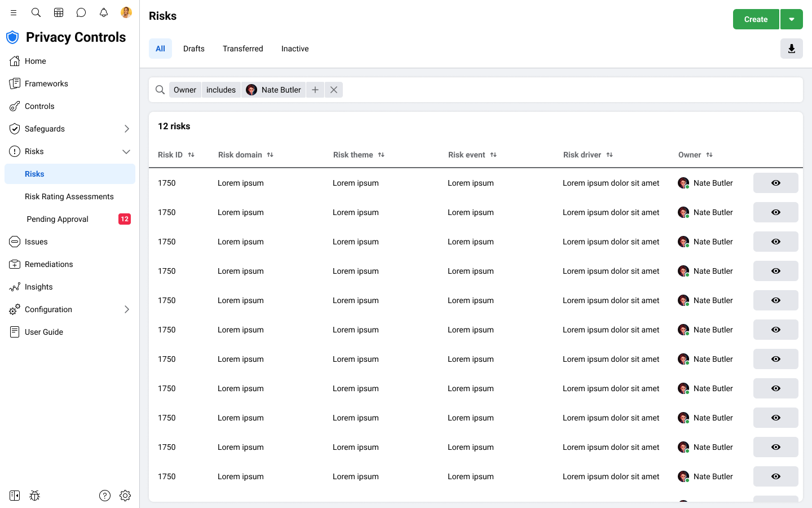Click the eye icon on first risk row

tap(775, 183)
